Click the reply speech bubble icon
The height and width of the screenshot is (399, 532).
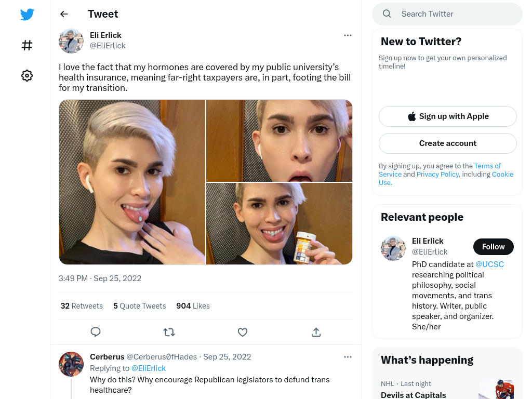pos(96,332)
